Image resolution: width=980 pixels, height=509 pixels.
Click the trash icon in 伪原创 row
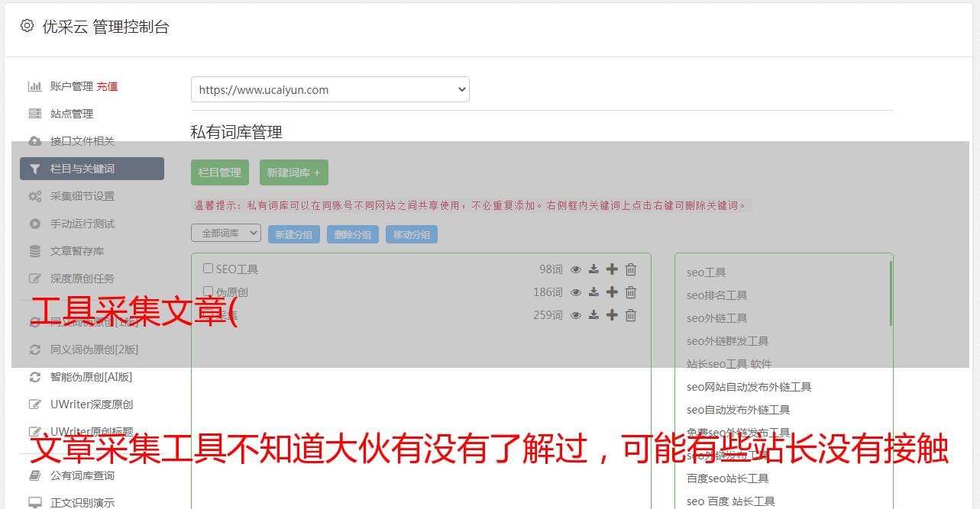(x=631, y=292)
